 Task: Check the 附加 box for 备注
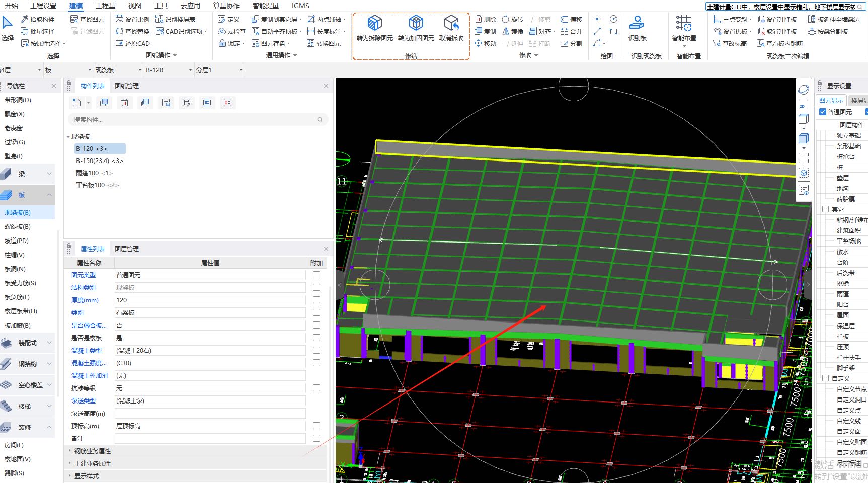[x=317, y=438]
